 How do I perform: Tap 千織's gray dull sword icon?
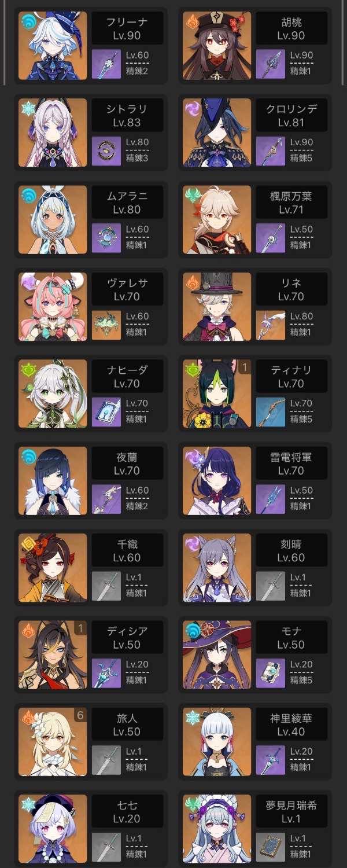tap(106, 587)
